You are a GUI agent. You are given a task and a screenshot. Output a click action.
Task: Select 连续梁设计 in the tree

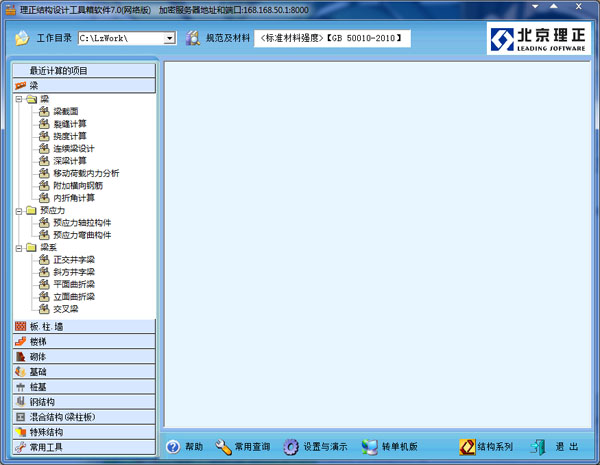click(74, 149)
